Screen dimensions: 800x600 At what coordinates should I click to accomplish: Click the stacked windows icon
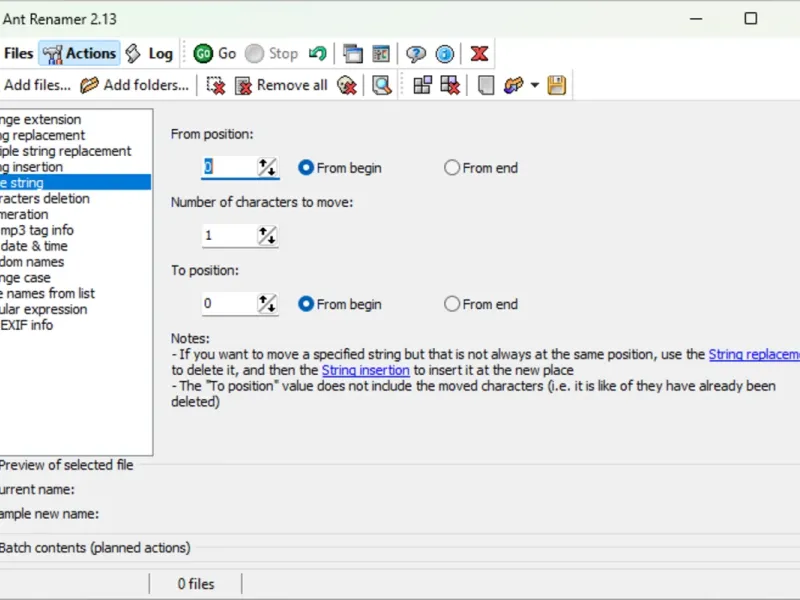click(x=353, y=53)
